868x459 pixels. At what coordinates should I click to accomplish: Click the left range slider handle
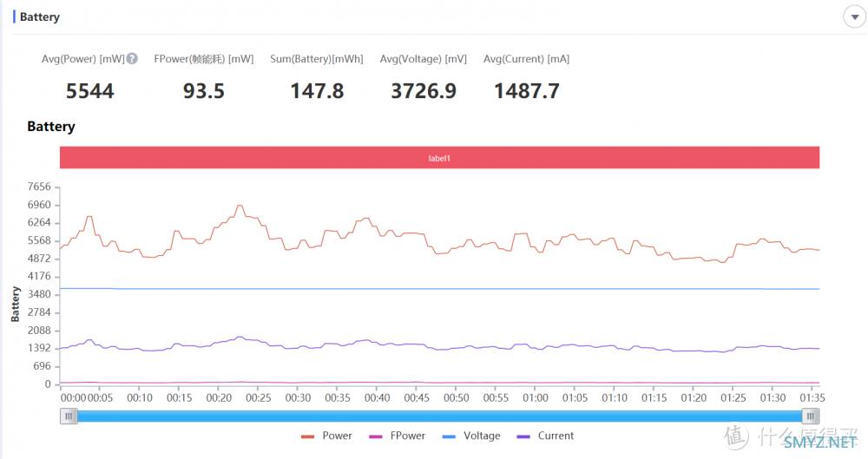tap(69, 416)
